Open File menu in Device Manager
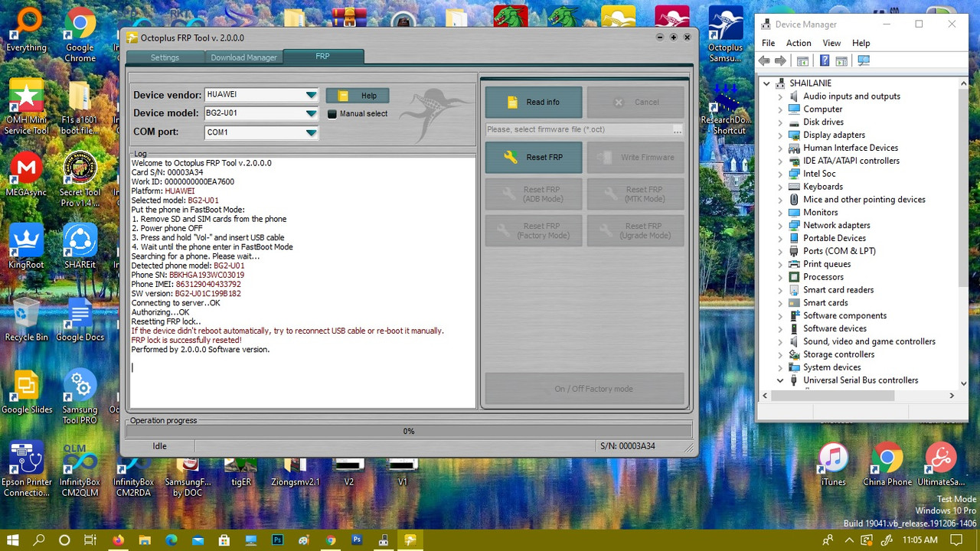 pyautogui.click(x=769, y=43)
